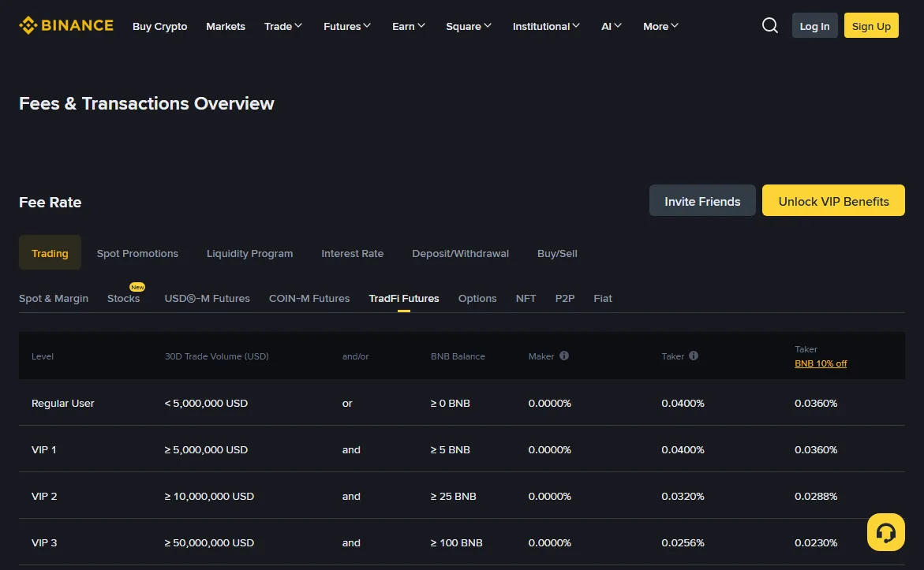Click Invite Friends button

coord(702,200)
